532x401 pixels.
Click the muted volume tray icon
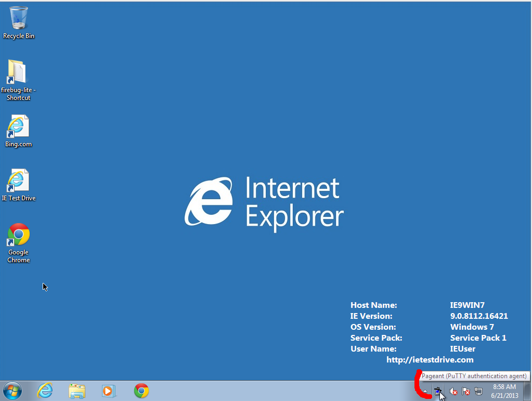click(453, 392)
